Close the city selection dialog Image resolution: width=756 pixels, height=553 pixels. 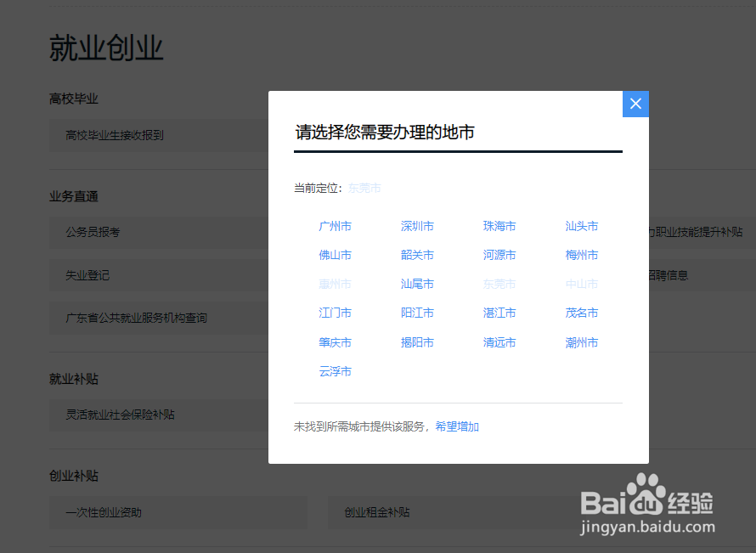[x=635, y=104]
